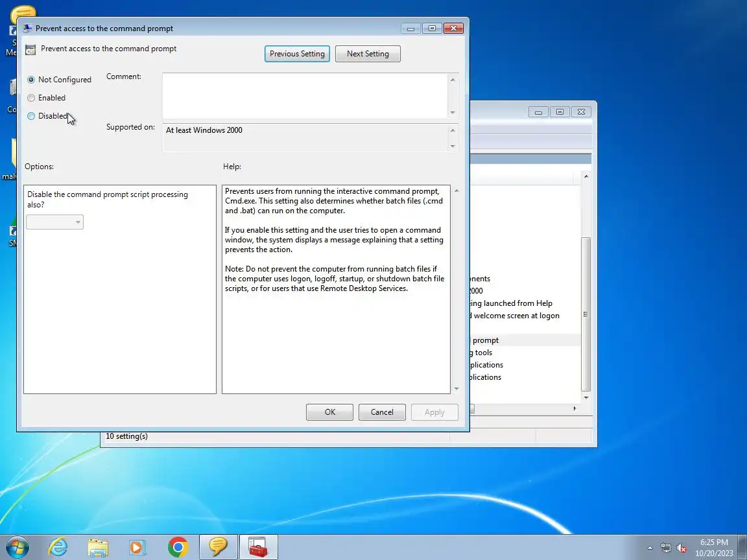Screen dimensions: 747x560
Task: Click the muted volume tray icon
Action: 682,548
